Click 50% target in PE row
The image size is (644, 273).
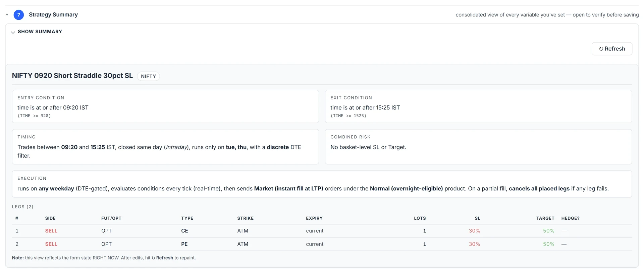[549, 244]
